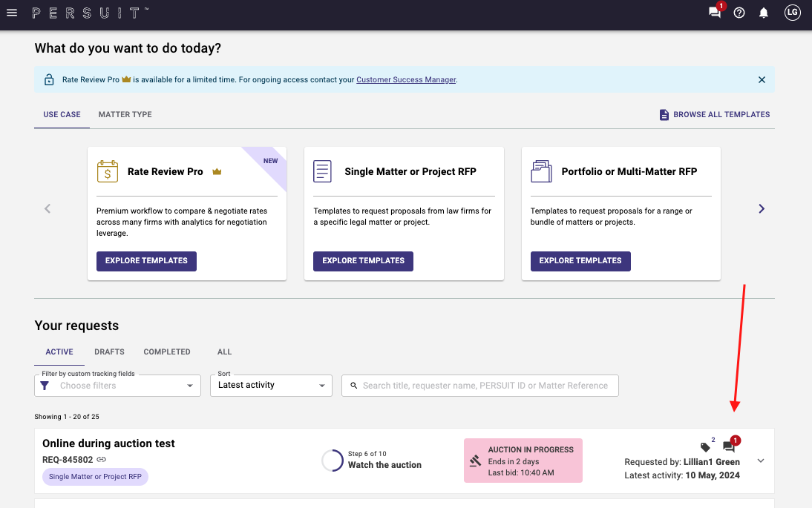
Task: Follow the Customer Success Manager link
Action: coord(406,79)
